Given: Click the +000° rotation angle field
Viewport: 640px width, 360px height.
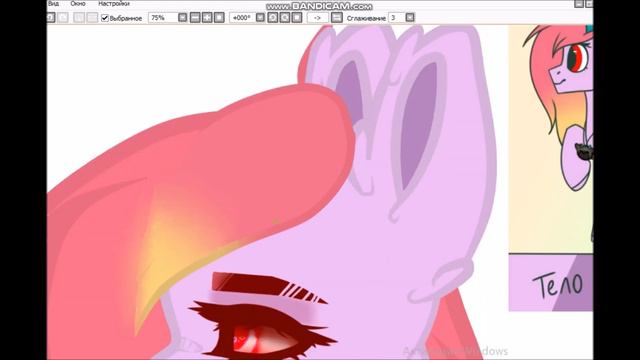Looking at the screenshot, I should [x=242, y=18].
